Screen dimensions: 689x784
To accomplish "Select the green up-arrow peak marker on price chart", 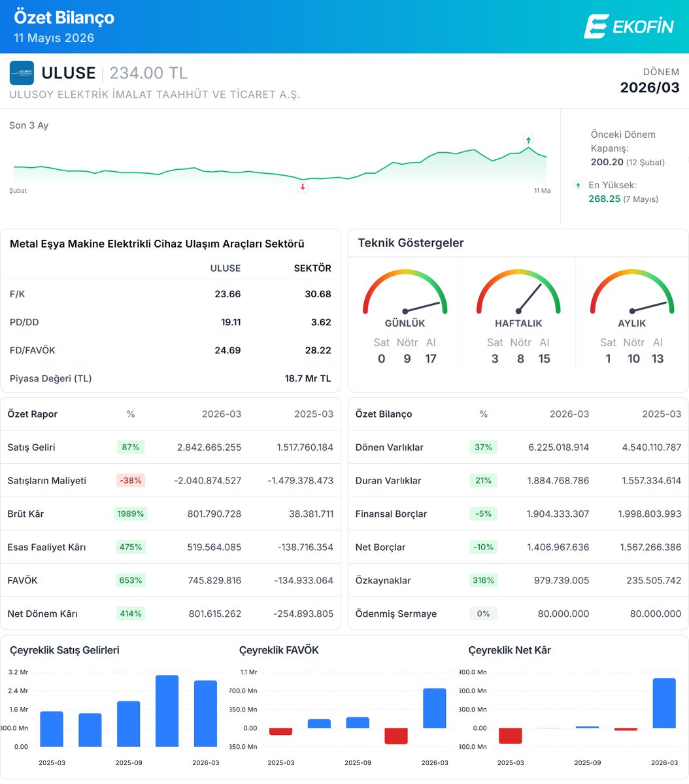I will coord(528,140).
